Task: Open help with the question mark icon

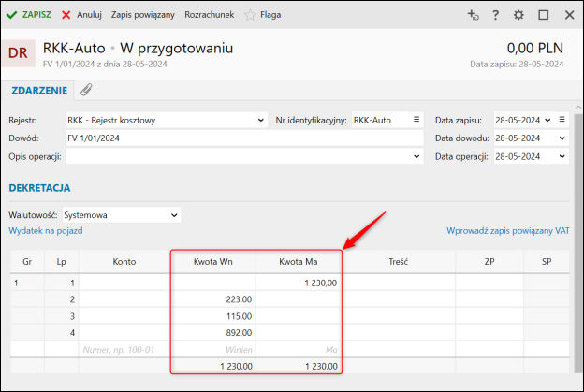Action: 495,15
